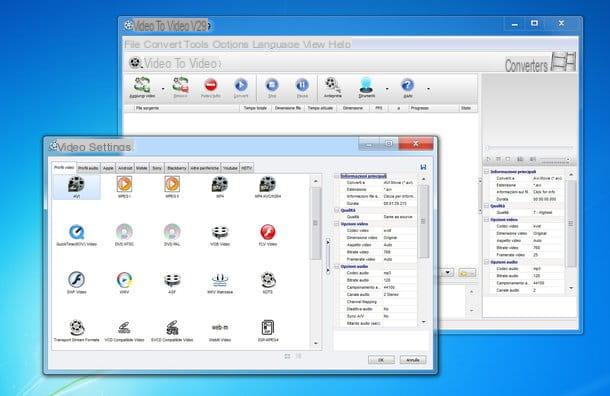Switch to the Blackberry tab
Screen dimensions: 610x396
[177, 168]
